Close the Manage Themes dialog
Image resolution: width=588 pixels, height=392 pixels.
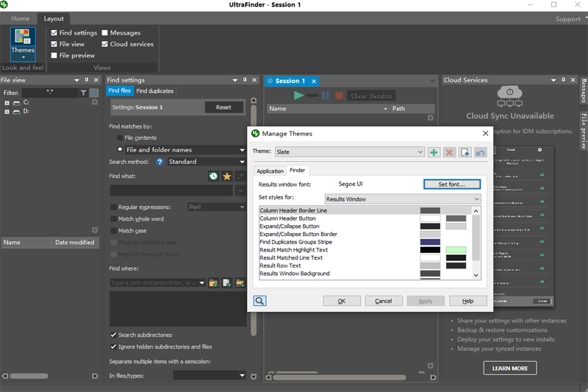(485, 134)
